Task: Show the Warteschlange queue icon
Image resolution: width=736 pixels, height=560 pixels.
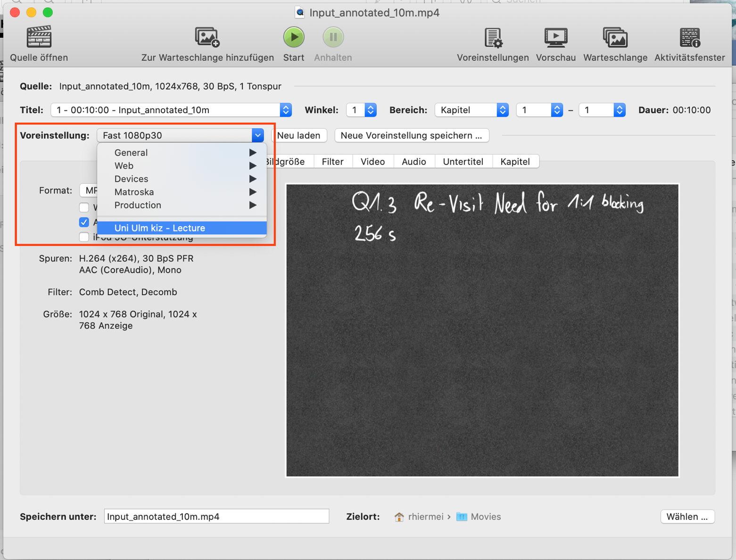Action: click(x=615, y=38)
